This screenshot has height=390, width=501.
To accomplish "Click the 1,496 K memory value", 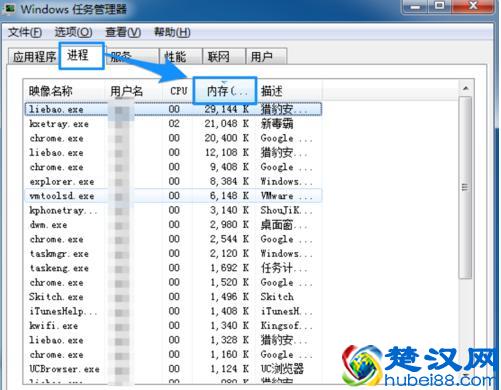I will pyautogui.click(x=229, y=297).
